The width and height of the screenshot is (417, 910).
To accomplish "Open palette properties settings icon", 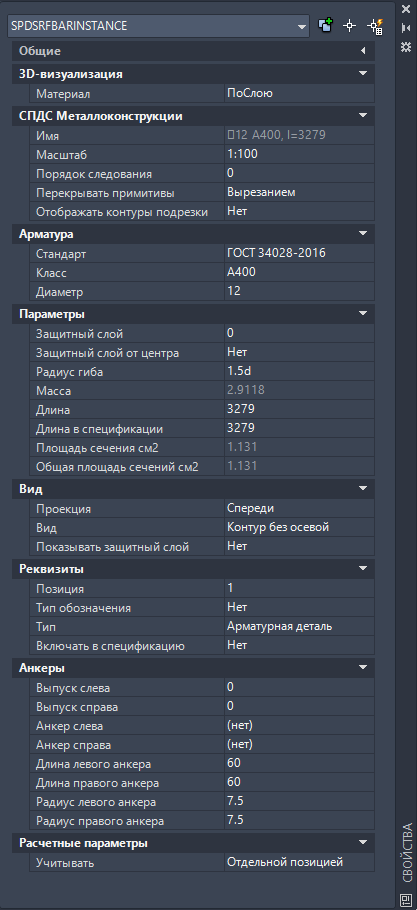I will [406, 47].
